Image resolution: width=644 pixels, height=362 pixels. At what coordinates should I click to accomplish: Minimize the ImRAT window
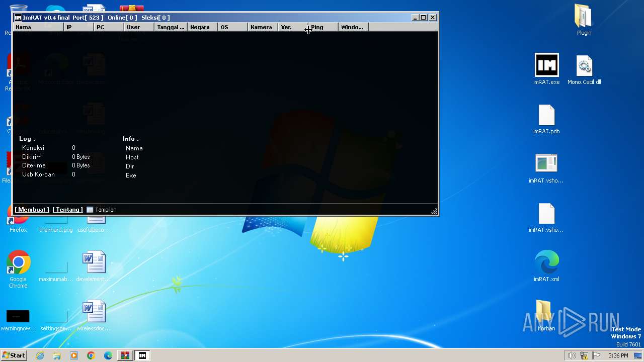[415, 18]
